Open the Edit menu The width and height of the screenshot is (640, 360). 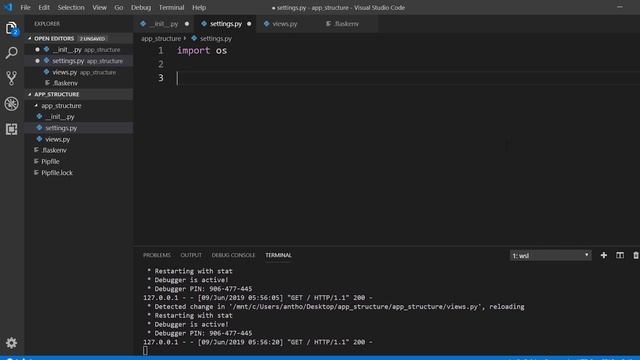tap(44, 7)
